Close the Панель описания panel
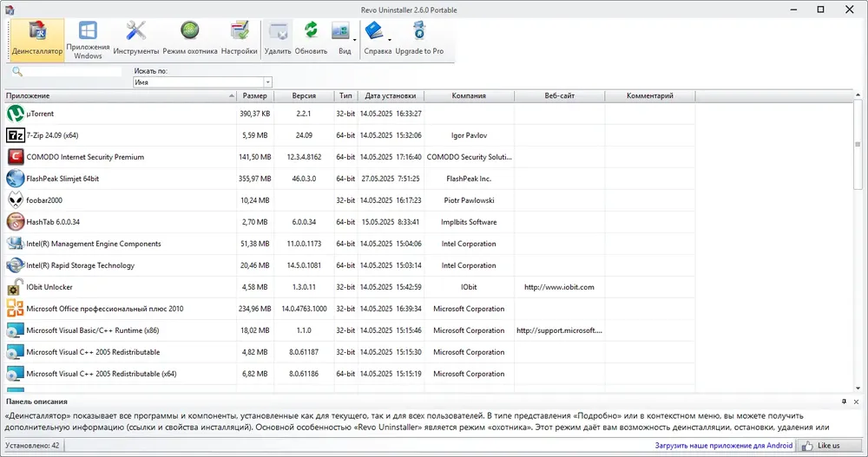This screenshot has height=457, width=868. (857, 402)
